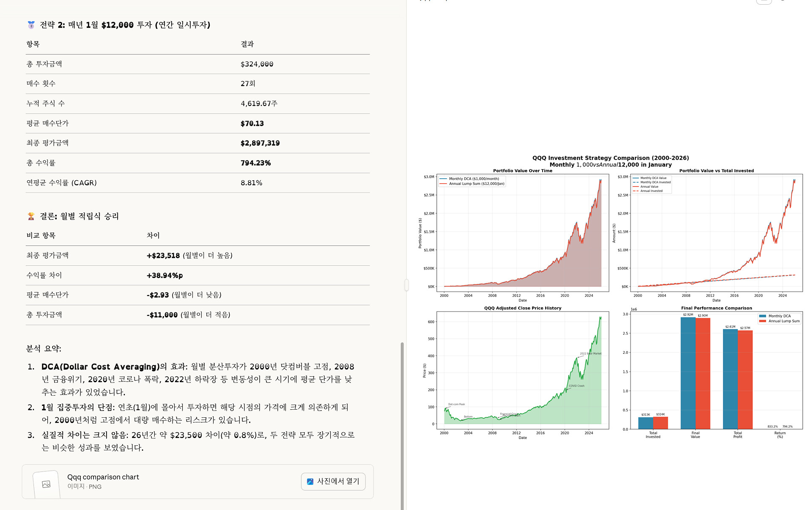Click the 'QQQ Adjusted Close Price History' title
812x510 pixels.
pos(522,308)
